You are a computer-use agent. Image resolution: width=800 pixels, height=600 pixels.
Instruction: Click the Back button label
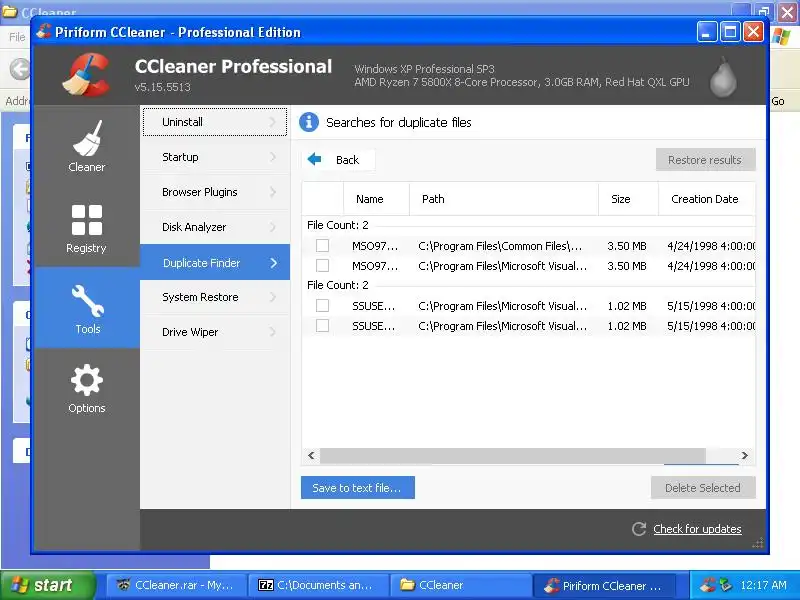tap(347, 160)
